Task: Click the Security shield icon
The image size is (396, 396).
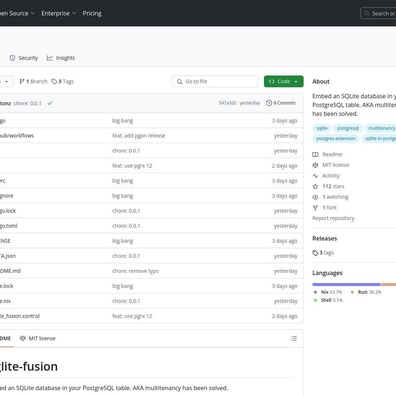Action: coord(12,58)
